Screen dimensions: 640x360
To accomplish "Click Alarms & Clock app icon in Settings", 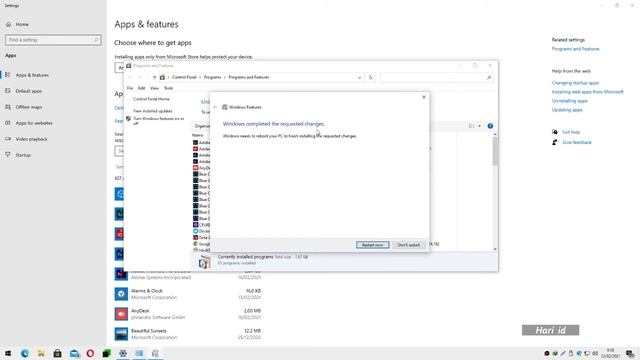I will [121, 294].
